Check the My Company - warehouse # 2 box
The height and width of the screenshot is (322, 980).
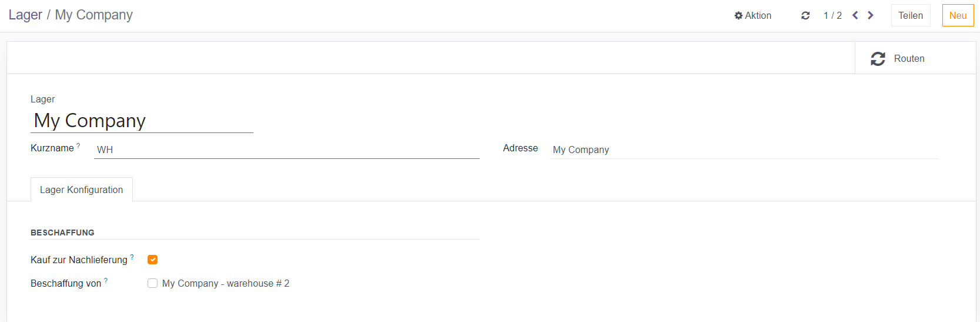[153, 283]
